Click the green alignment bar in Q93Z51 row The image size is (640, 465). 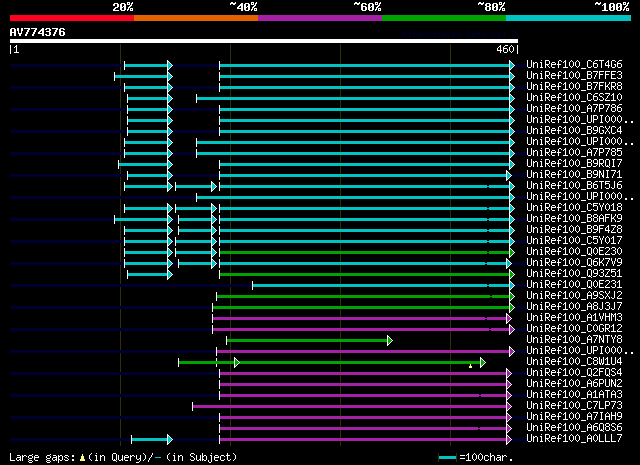tap(367, 274)
